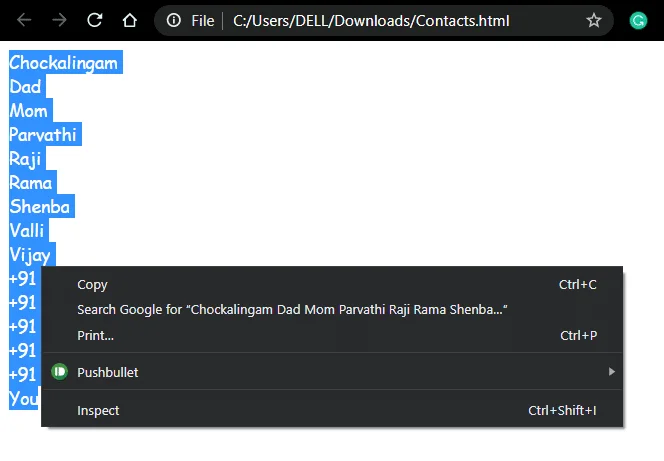Expand the Pushbullet submenu arrow

click(611, 372)
